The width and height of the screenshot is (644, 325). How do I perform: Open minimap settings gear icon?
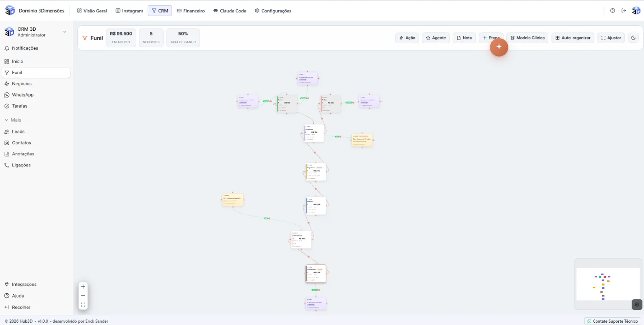point(637,304)
